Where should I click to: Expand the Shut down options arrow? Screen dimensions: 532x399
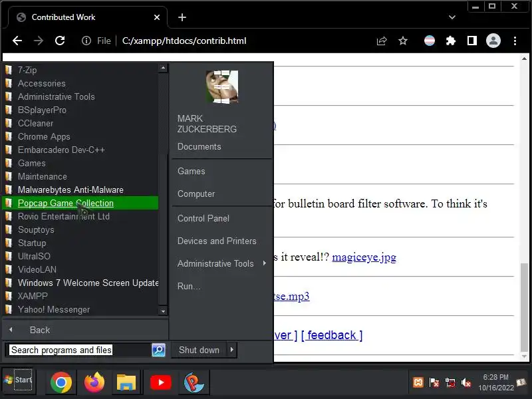tap(231, 350)
